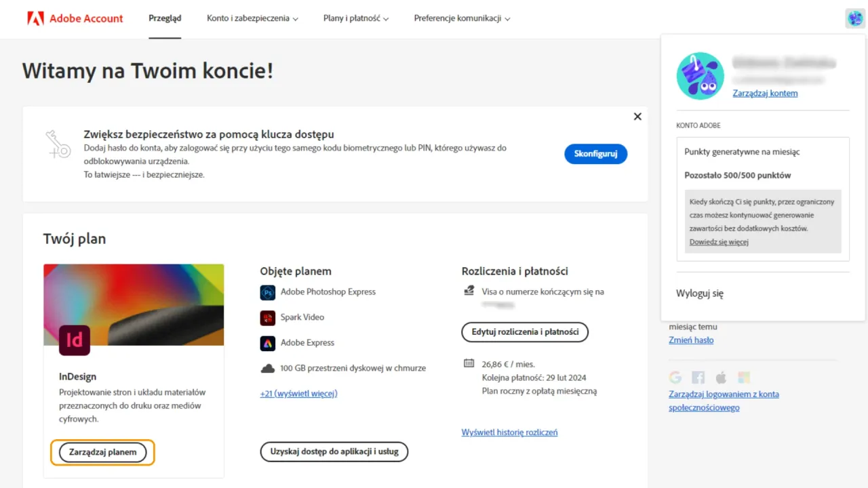Click the colorful InDesign plan banner image
868x488 pixels.
point(134,304)
